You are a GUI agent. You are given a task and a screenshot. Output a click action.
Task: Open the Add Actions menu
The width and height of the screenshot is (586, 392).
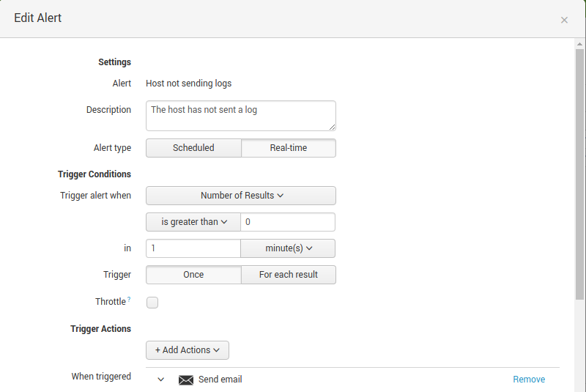(x=188, y=350)
